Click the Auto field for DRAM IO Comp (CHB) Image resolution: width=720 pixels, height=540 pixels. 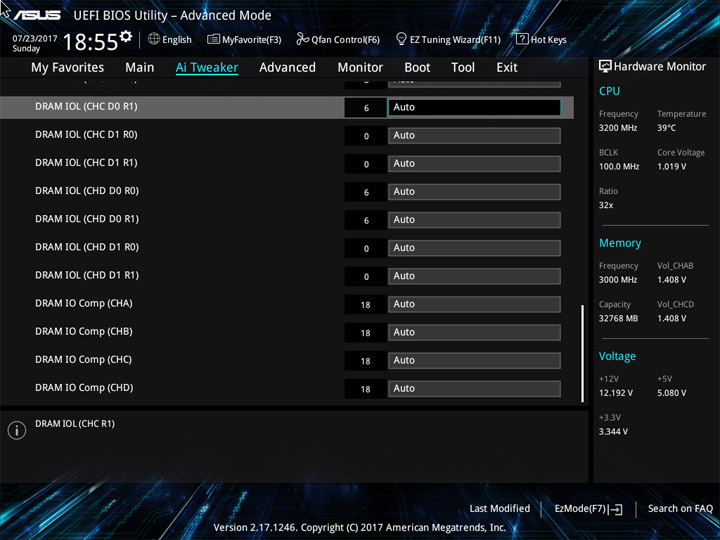pyautogui.click(x=474, y=332)
